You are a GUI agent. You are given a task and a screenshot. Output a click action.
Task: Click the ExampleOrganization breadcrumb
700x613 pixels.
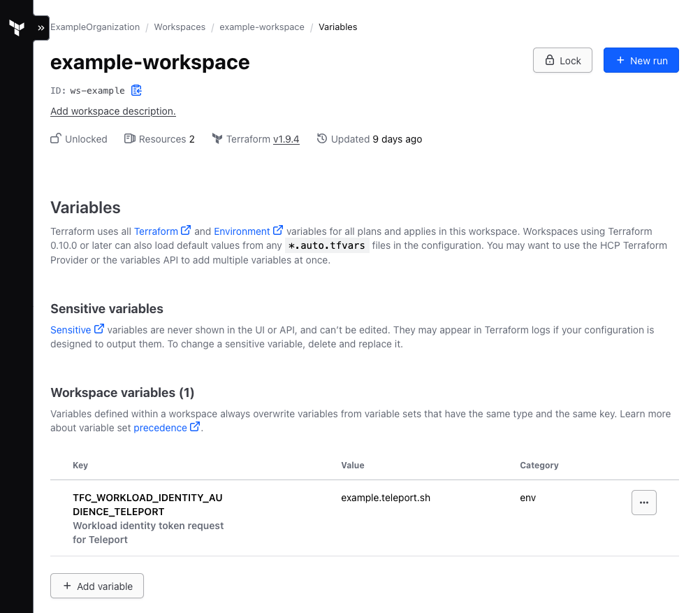coord(95,27)
